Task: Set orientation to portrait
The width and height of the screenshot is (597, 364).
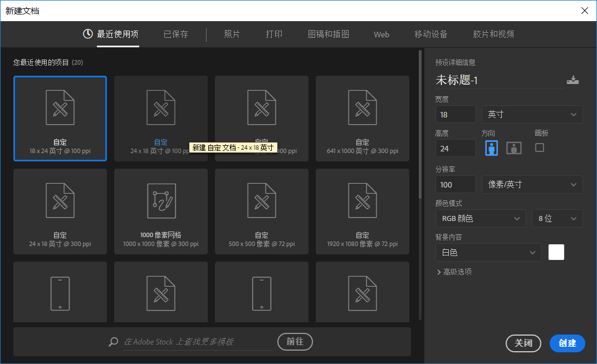Action: click(x=492, y=148)
